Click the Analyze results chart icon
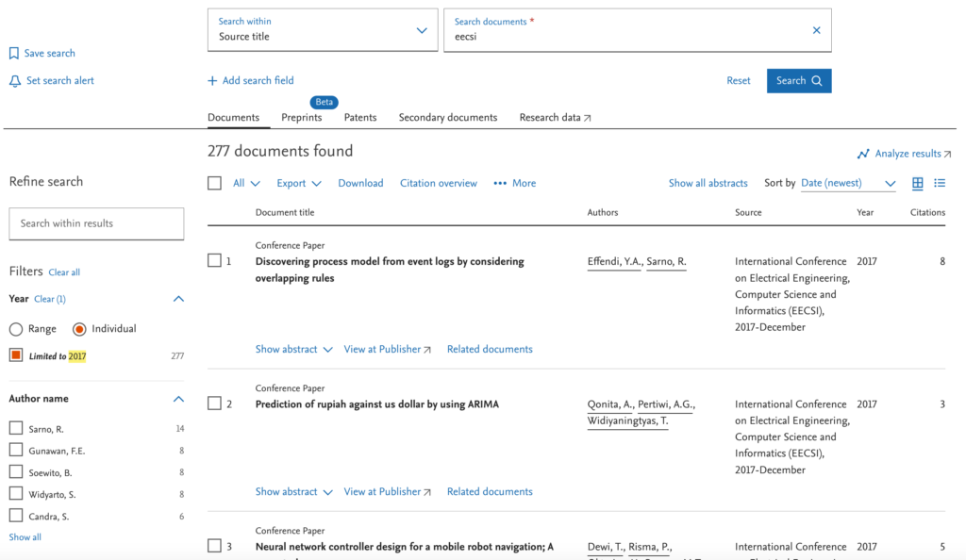The image size is (966, 560). (x=863, y=154)
